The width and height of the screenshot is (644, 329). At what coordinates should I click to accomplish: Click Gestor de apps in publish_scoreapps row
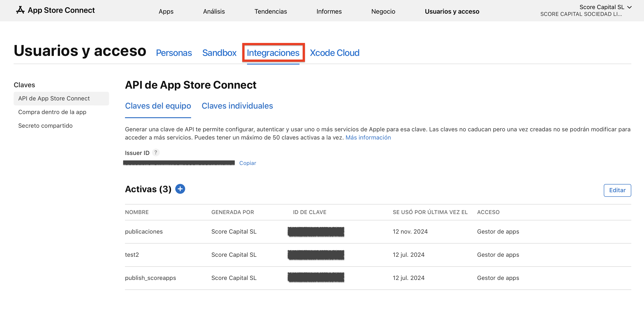click(498, 278)
